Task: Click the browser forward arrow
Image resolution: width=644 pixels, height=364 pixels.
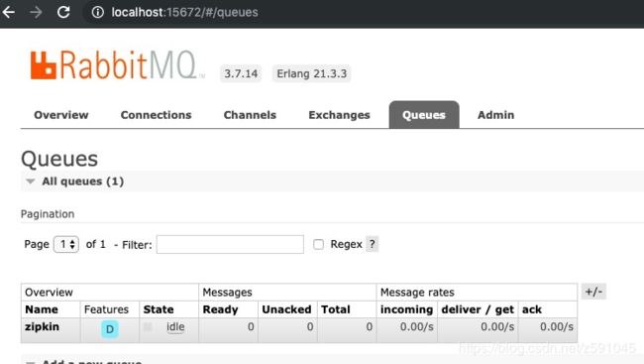Action: (36, 12)
